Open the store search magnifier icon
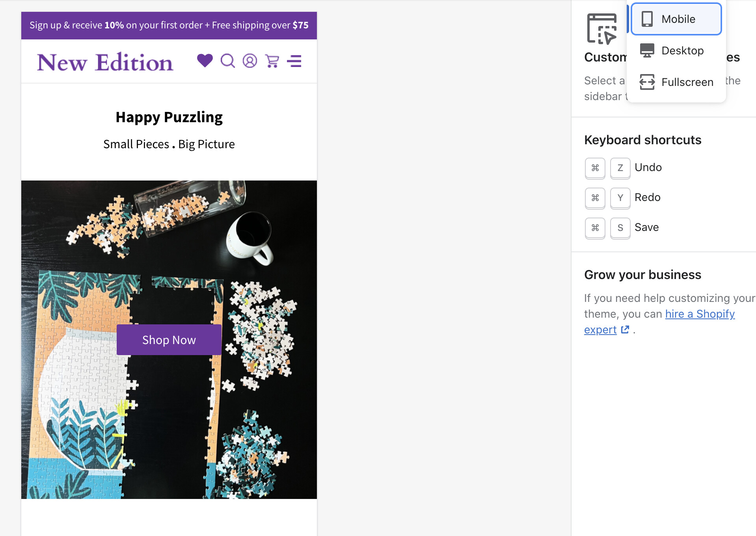Viewport: 756px width, 536px height. click(227, 61)
